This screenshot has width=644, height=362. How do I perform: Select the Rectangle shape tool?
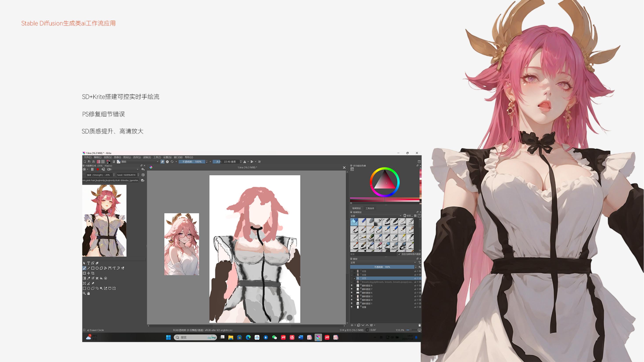coord(93,268)
